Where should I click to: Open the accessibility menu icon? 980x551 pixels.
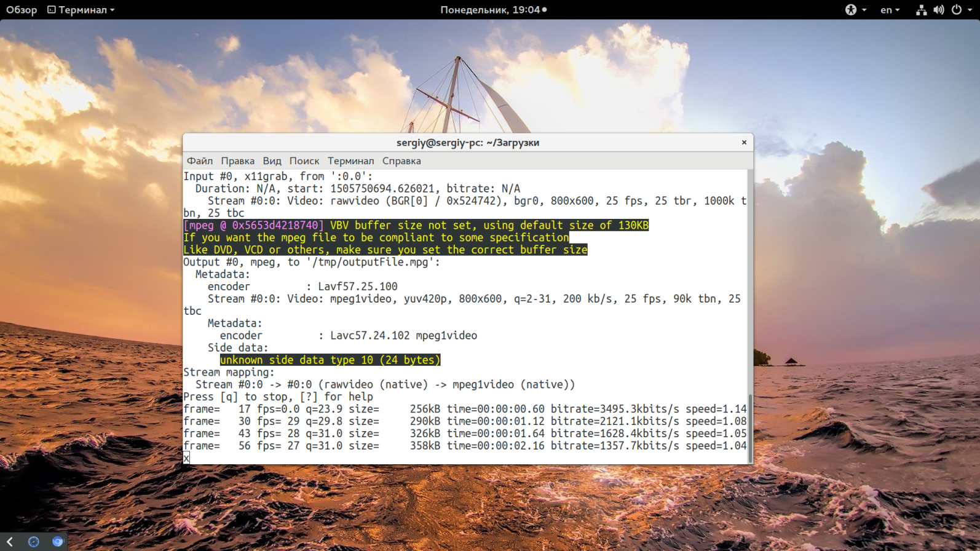pyautogui.click(x=851, y=10)
